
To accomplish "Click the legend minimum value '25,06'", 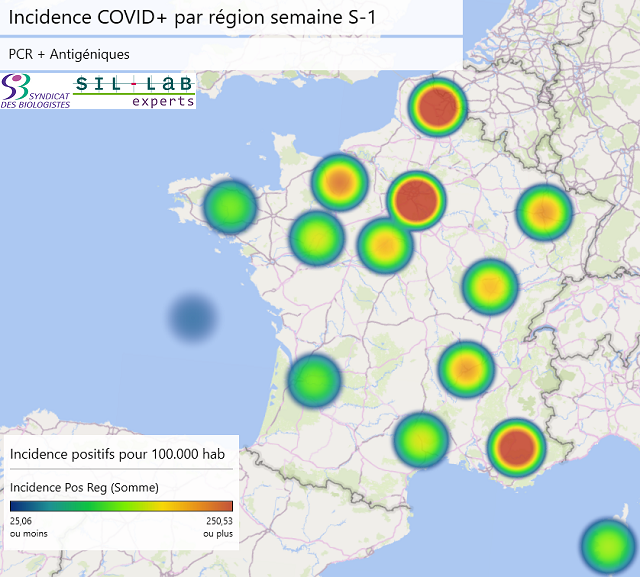I will click(x=21, y=521).
